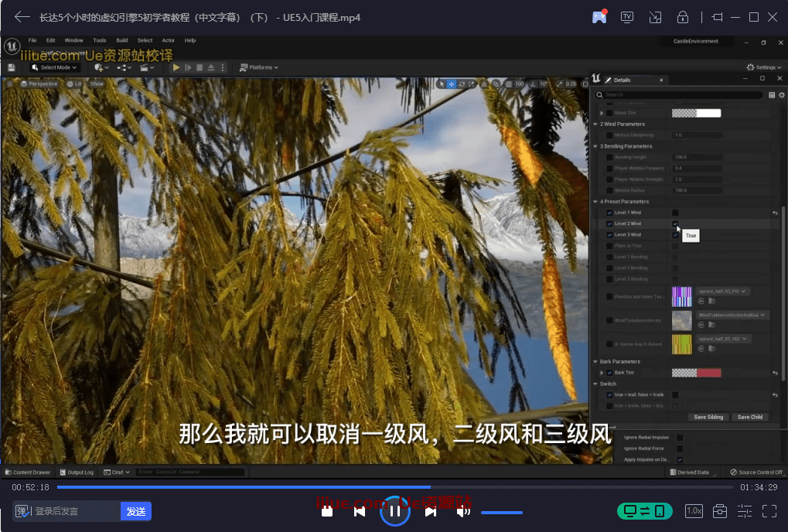Open the Window menu
Viewport: 788px width, 532px height.
tap(74, 40)
